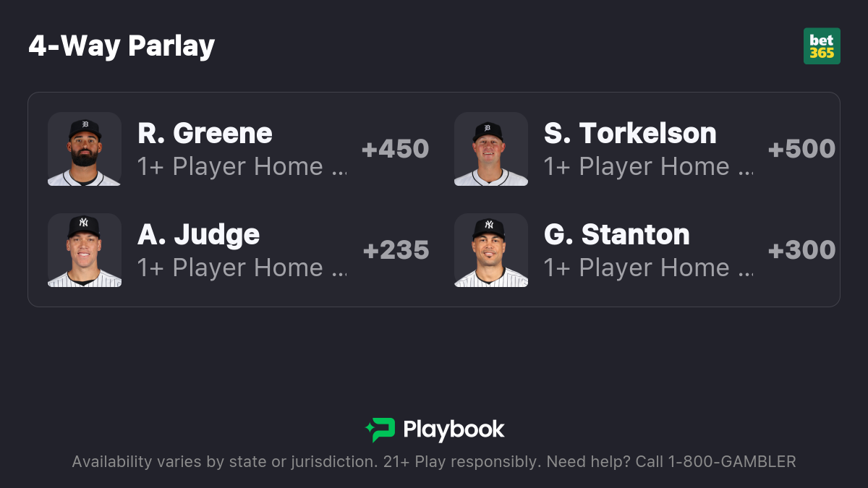Select the +450 odds for R. Greene
Image resolution: width=868 pixels, height=488 pixels.
[395, 149]
